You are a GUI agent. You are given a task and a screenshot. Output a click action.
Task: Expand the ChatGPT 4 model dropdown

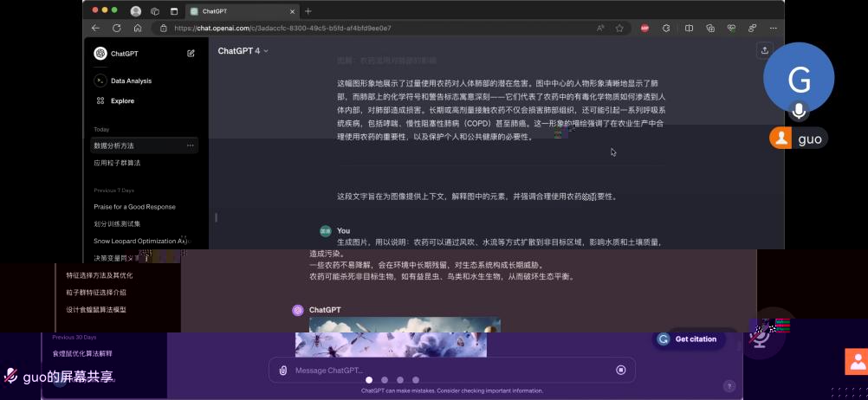[x=243, y=51]
